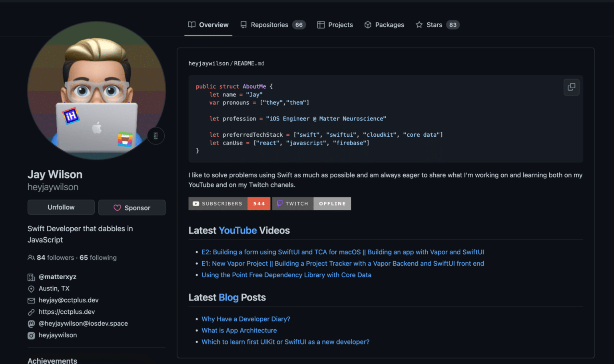Open the blog post 'Why Have a Developer Diary?'
Screen dimensions: 614x364
pos(245,319)
